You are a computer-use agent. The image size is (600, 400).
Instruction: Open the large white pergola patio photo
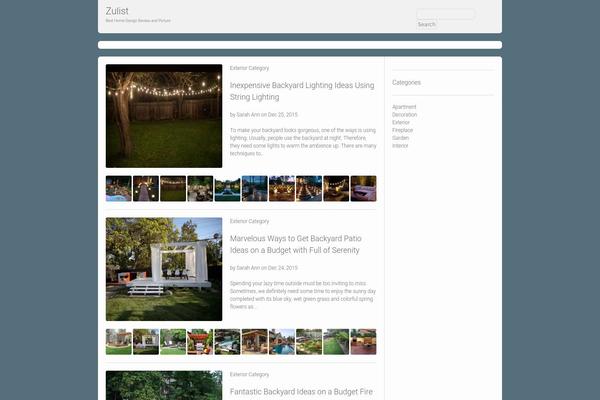tap(164, 269)
